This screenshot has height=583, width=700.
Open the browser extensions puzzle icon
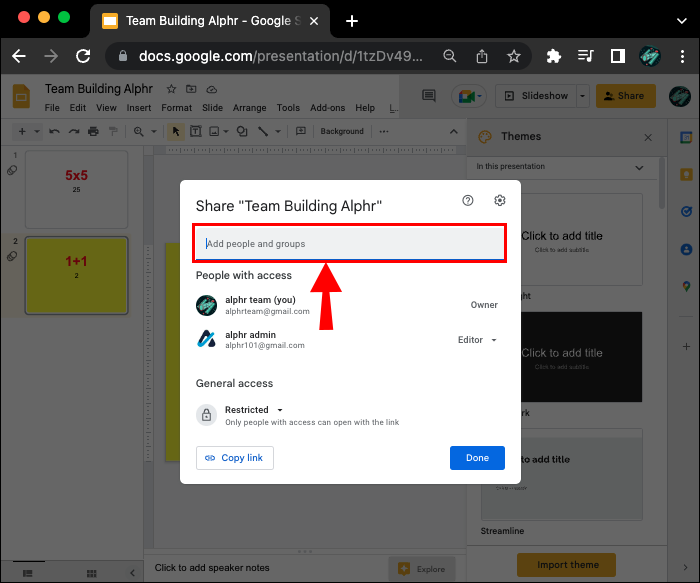pyautogui.click(x=554, y=57)
